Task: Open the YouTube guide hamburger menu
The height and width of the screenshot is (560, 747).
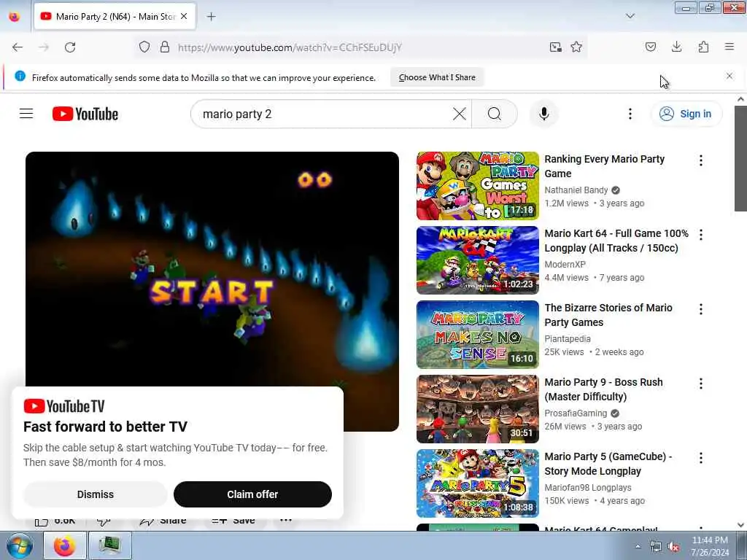Action: 26,114
